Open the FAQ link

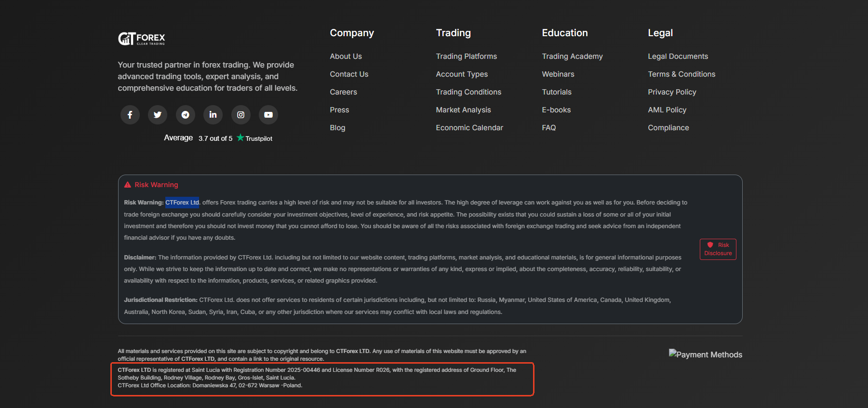[548, 128]
